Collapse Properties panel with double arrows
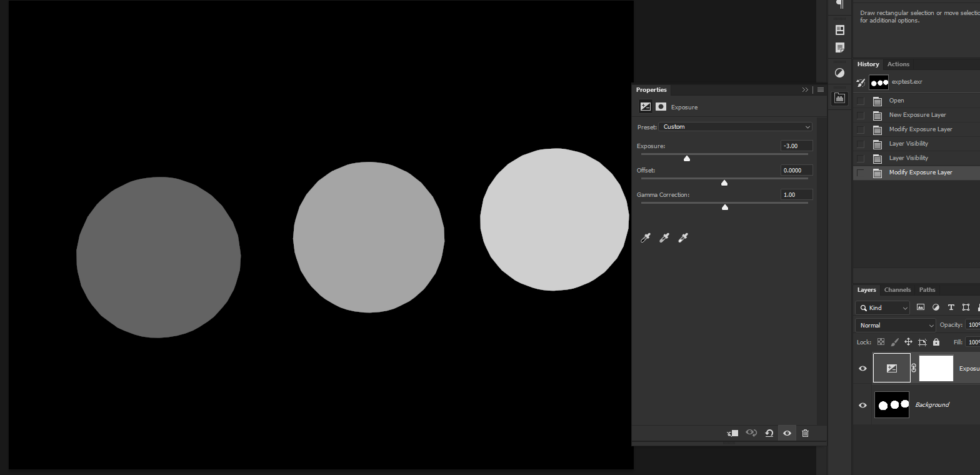The height and width of the screenshot is (475, 980). pyautogui.click(x=805, y=90)
